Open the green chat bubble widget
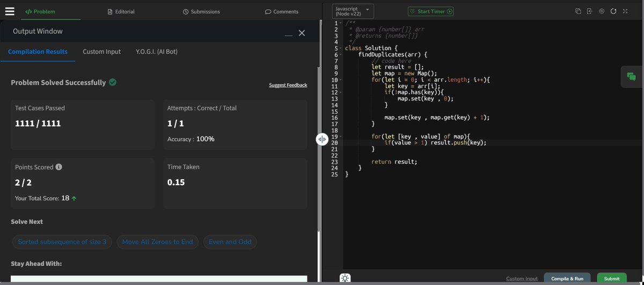Screen dimensions: 644x285 [x=631, y=77]
